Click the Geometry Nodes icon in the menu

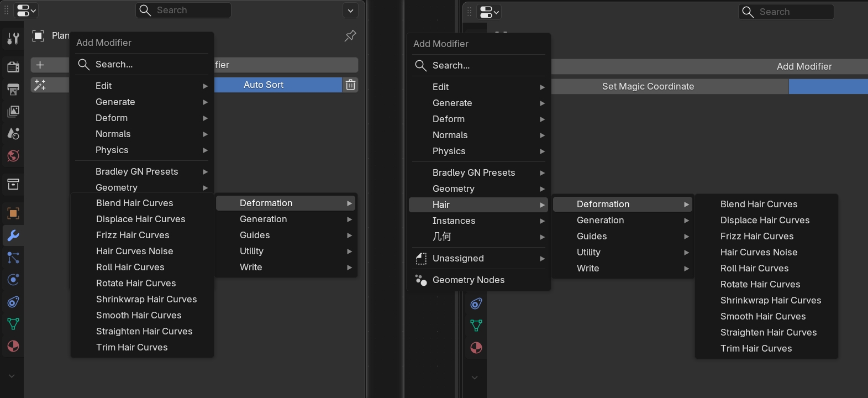pos(421,280)
